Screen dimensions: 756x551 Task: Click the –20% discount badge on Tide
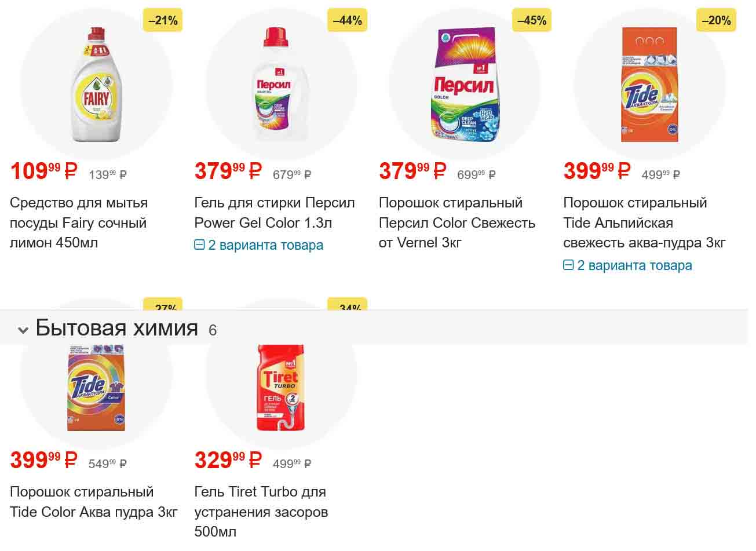[716, 21]
